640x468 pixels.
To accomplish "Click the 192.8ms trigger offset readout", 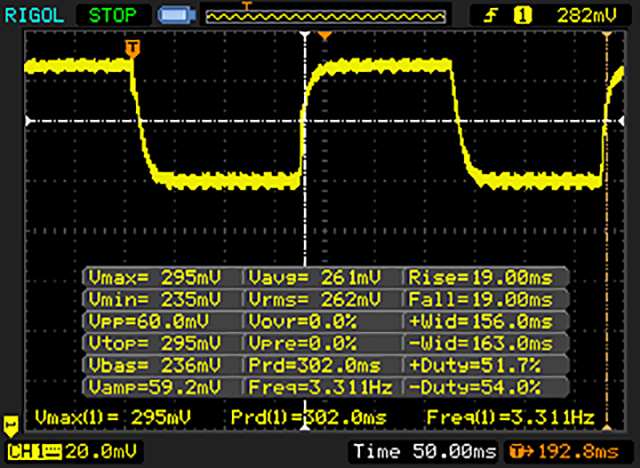I will [578, 452].
